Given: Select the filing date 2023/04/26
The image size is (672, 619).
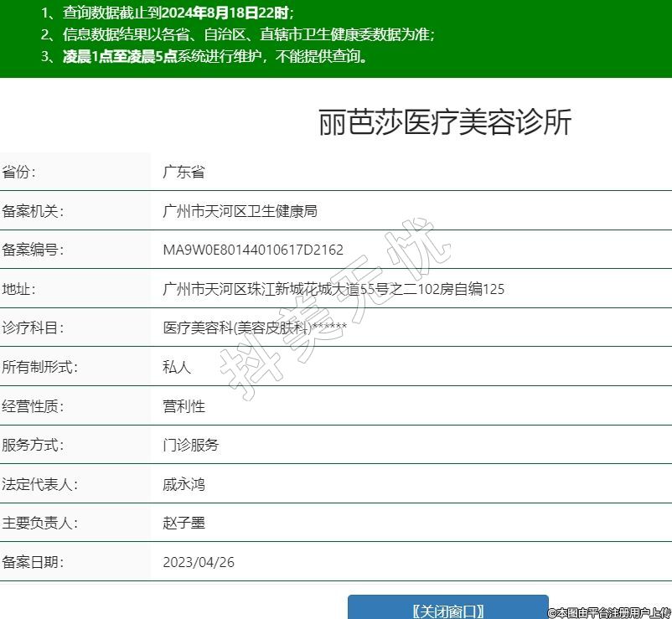Looking at the screenshot, I should tap(199, 562).
